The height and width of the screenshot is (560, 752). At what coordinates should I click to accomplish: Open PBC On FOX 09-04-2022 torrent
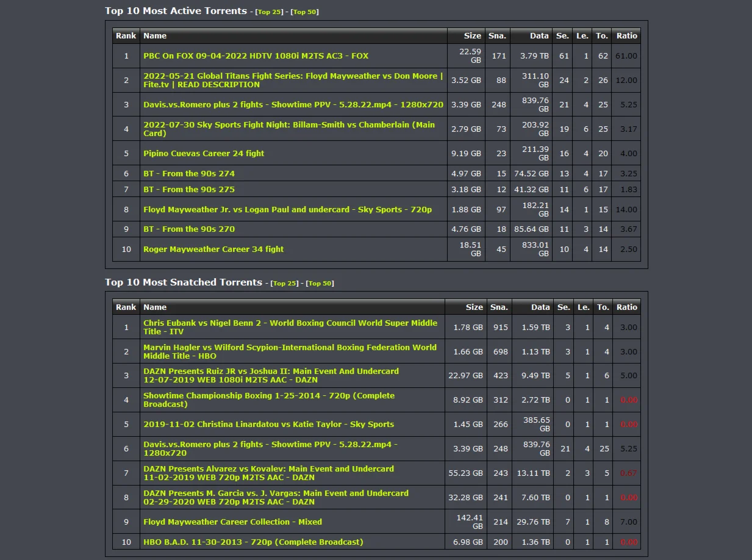pos(256,56)
